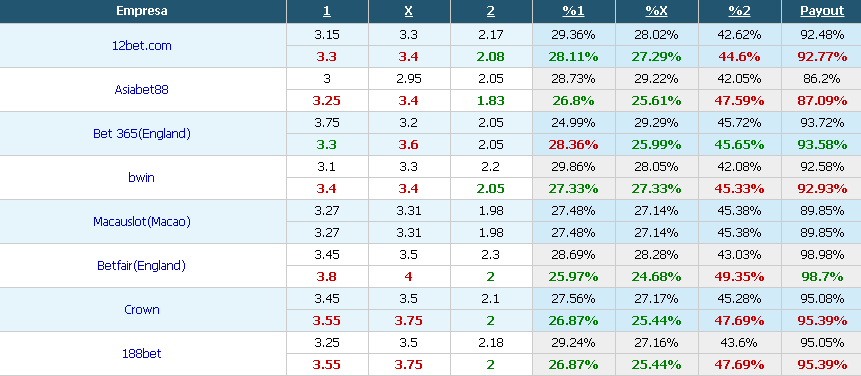The image size is (861, 376).
Task: Sort by the Payout header
Action: tap(821, 11)
